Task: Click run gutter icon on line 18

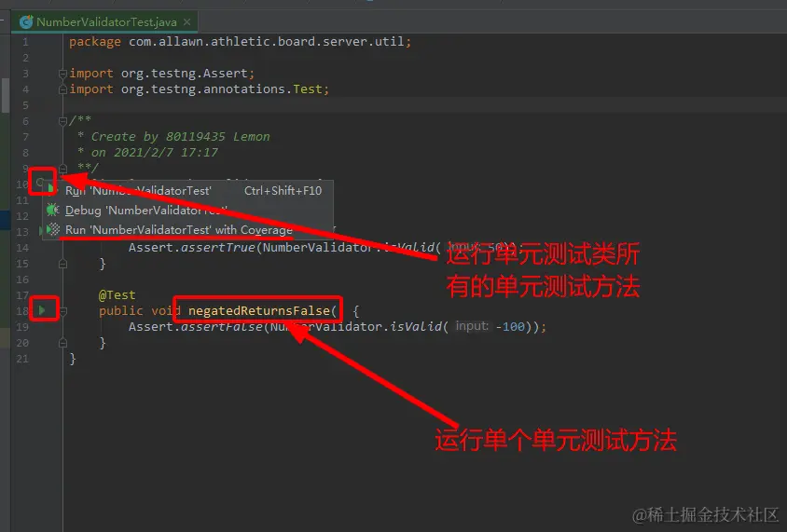Action: (x=42, y=310)
